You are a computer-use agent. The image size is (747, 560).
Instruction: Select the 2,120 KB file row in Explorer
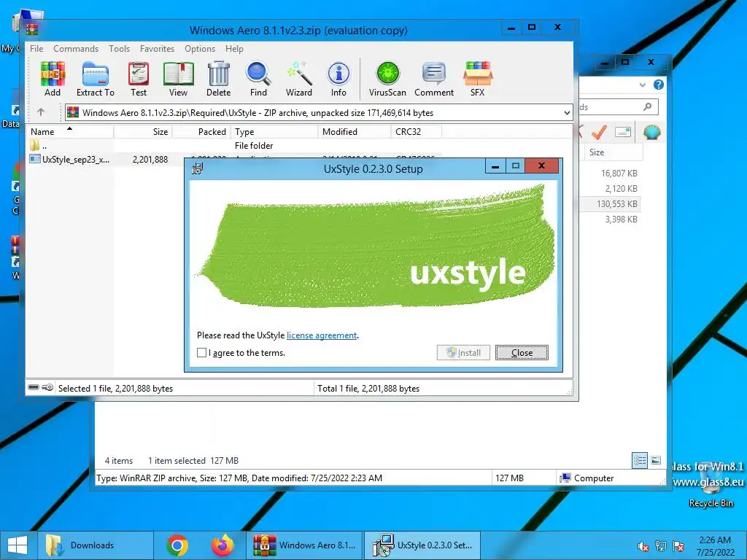coord(610,189)
